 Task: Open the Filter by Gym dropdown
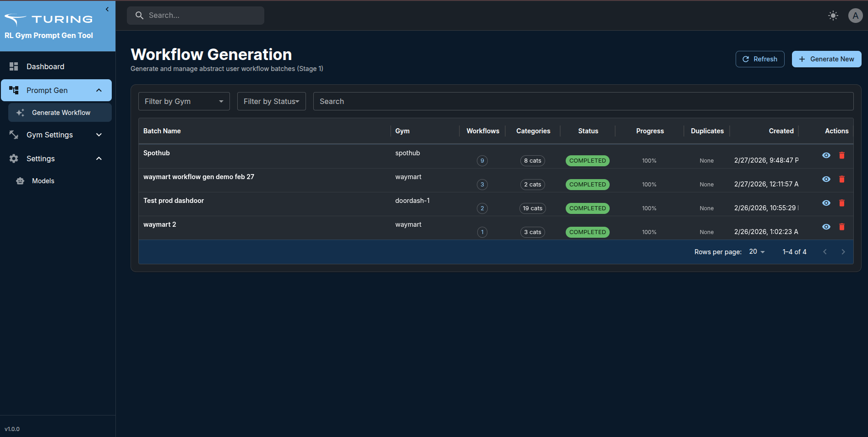pos(184,101)
